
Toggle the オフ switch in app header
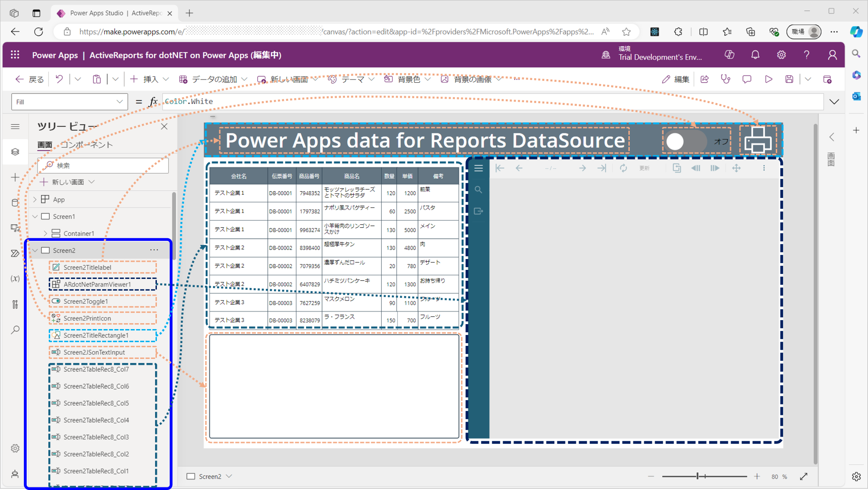pyautogui.click(x=684, y=141)
